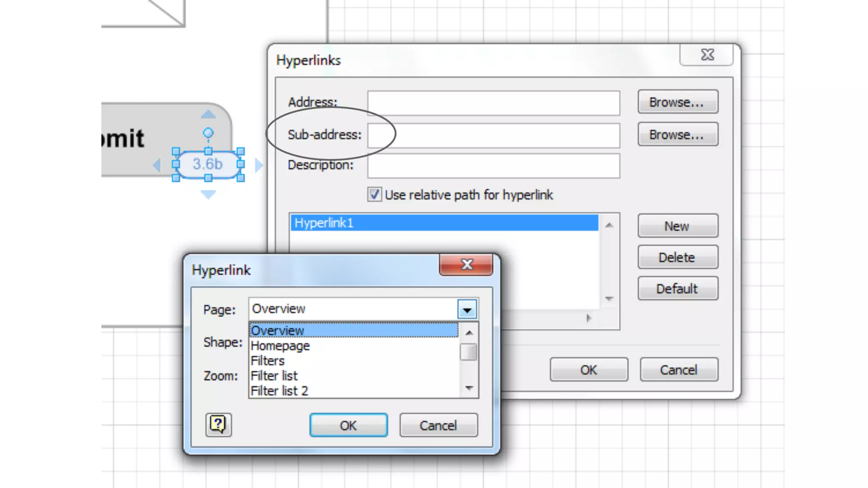Click the New hyperlink button

pyautogui.click(x=677, y=226)
